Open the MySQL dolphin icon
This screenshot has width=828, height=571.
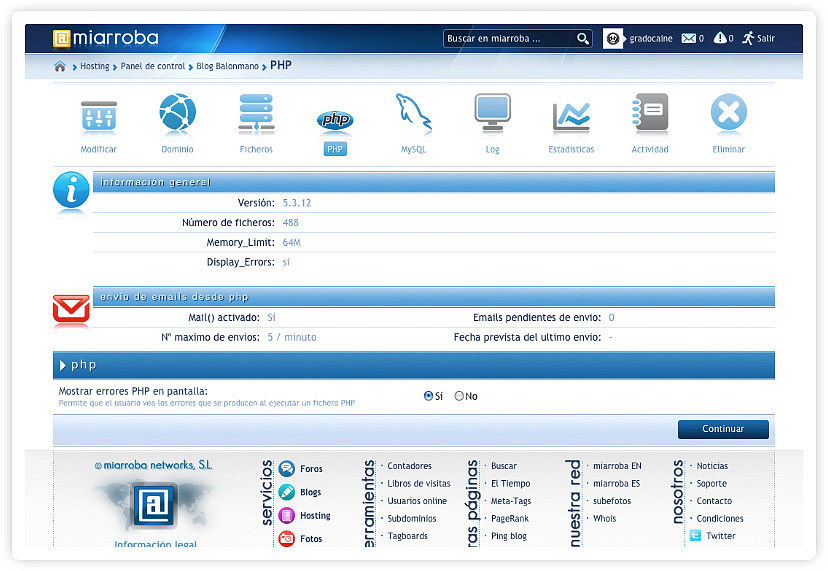pos(413,112)
